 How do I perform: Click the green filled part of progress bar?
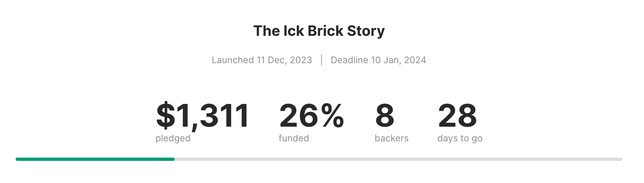pyautogui.click(x=95, y=159)
